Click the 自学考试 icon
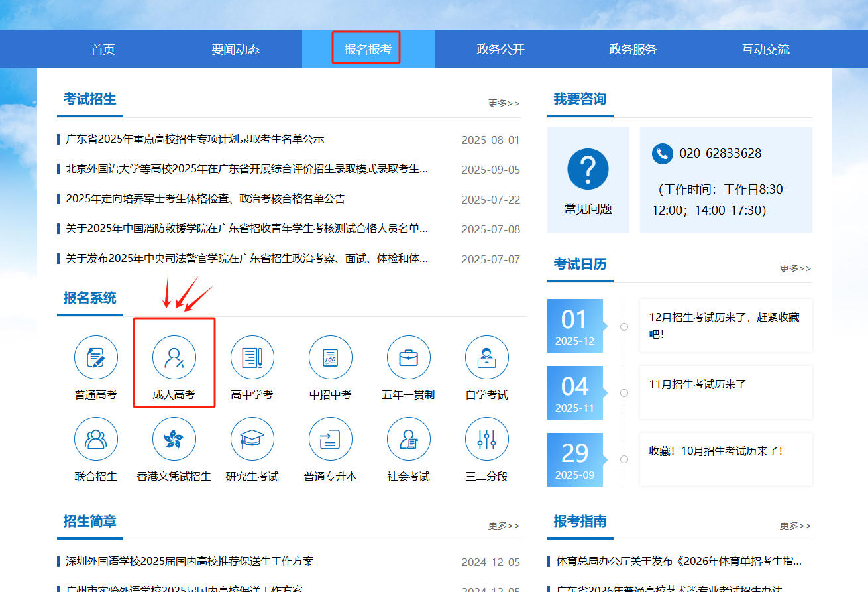Image resolution: width=868 pixels, height=592 pixels. point(487,358)
